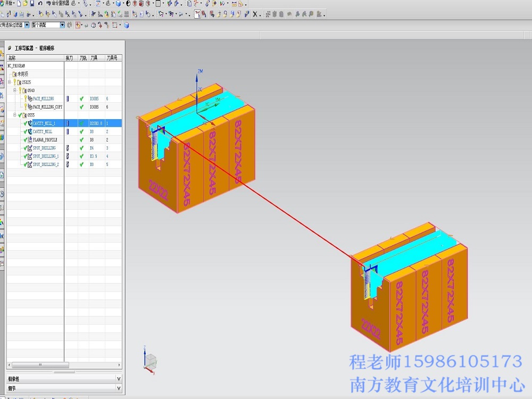Select the PLANAR_PROFILE operation

pos(45,140)
